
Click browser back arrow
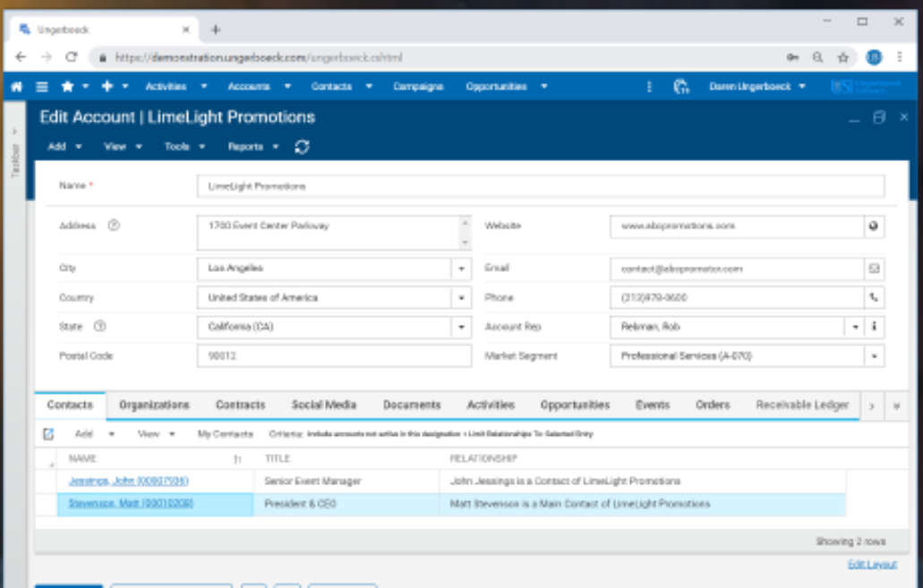(x=21, y=57)
